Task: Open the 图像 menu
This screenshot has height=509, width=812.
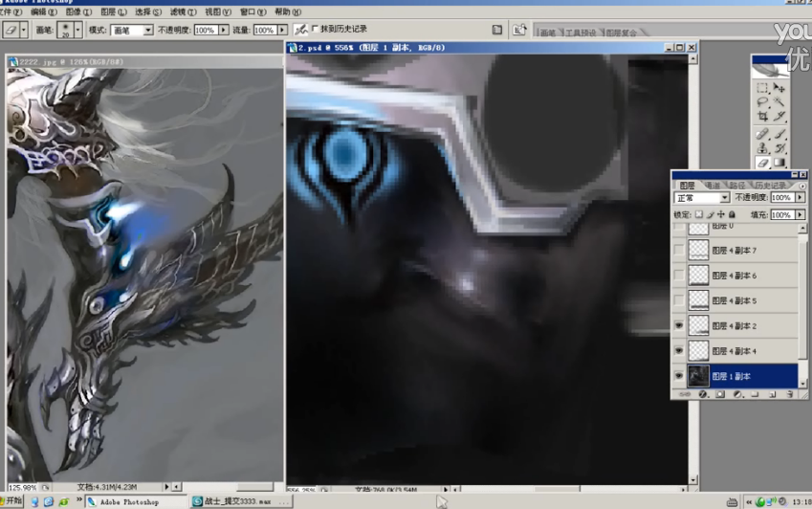Action: coord(78,11)
